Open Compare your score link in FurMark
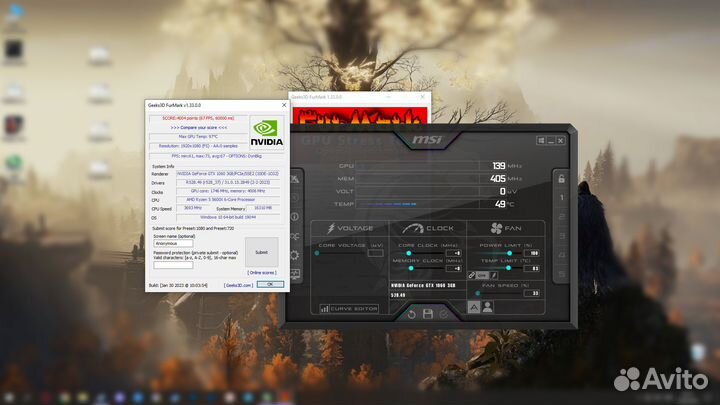This screenshot has width=720, height=405. click(198, 128)
